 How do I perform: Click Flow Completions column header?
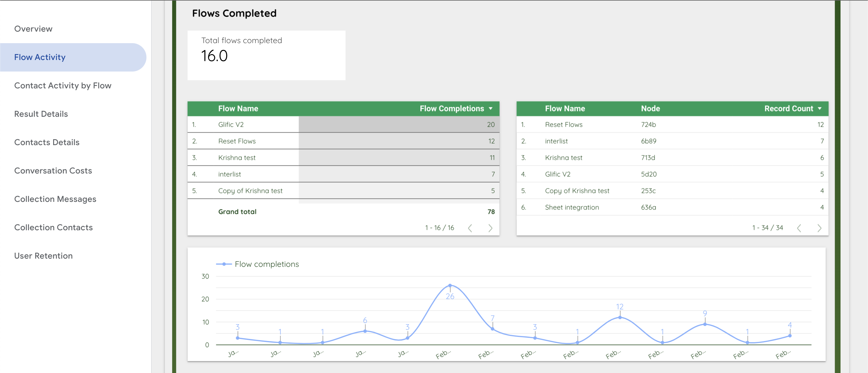click(x=451, y=108)
